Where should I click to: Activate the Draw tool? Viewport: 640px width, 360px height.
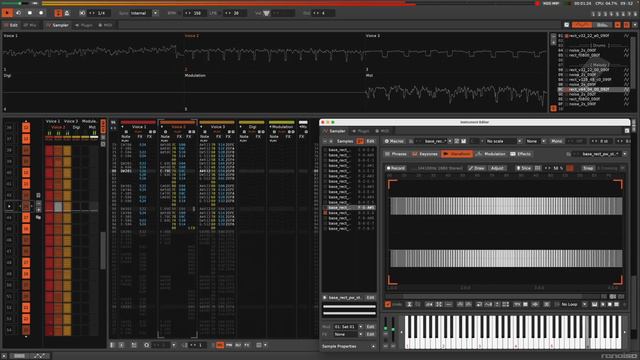click(x=477, y=168)
